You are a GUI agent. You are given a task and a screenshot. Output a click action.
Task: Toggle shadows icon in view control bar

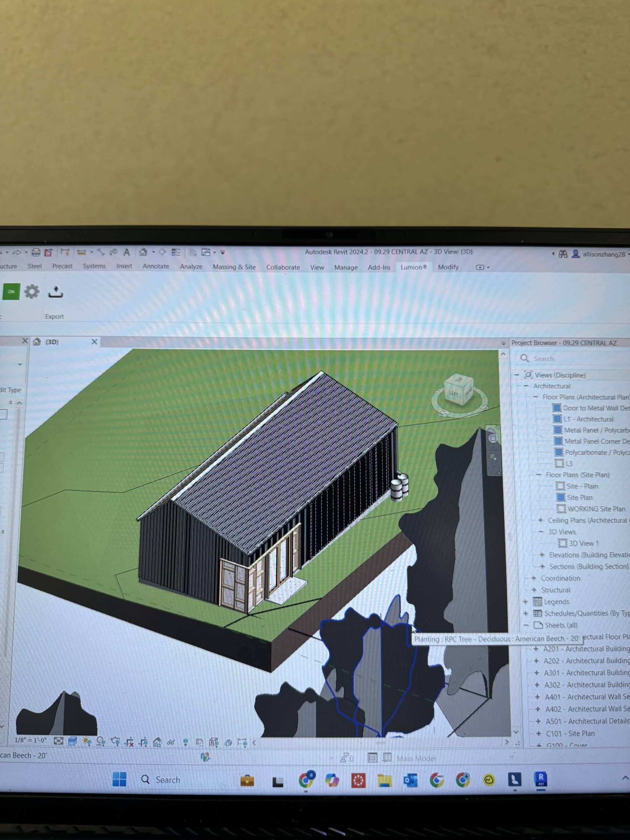coord(101,741)
